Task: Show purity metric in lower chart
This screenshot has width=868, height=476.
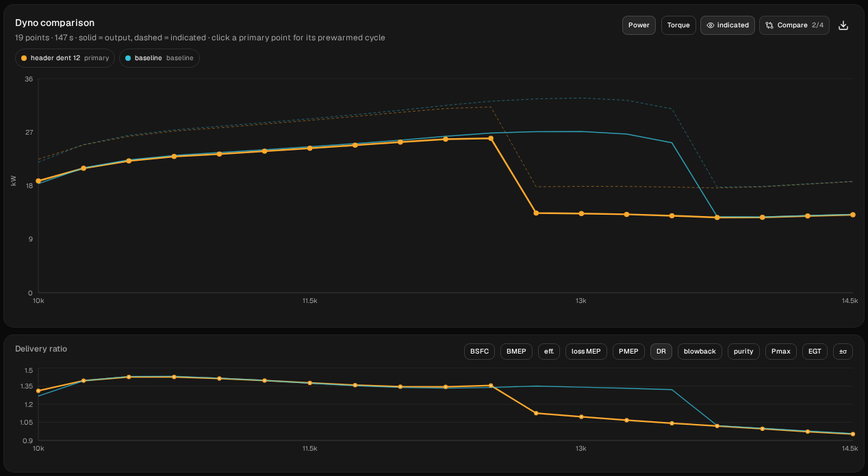Action: [x=743, y=352]
